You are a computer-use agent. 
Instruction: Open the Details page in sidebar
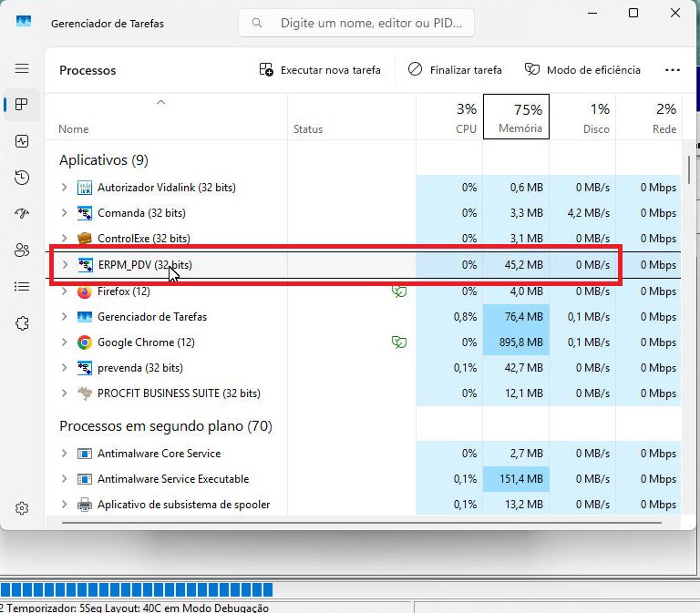click(x=22, y=286)
